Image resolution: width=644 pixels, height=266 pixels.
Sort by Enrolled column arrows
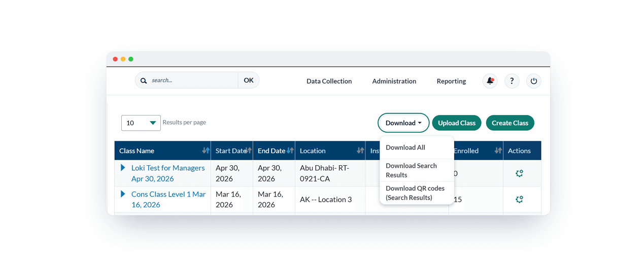click(x=498, y=150)
